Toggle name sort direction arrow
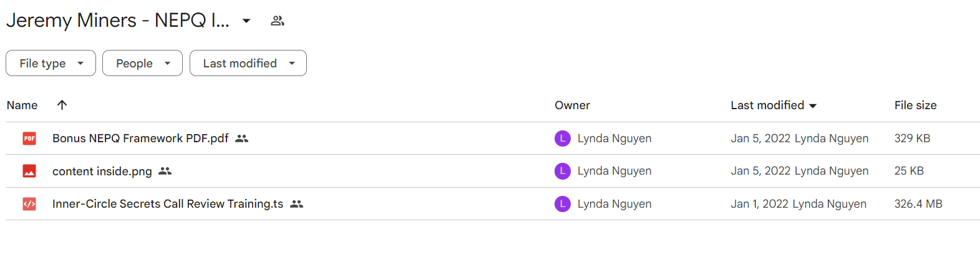Screen dimensions: 980x257 pos(62,105)
